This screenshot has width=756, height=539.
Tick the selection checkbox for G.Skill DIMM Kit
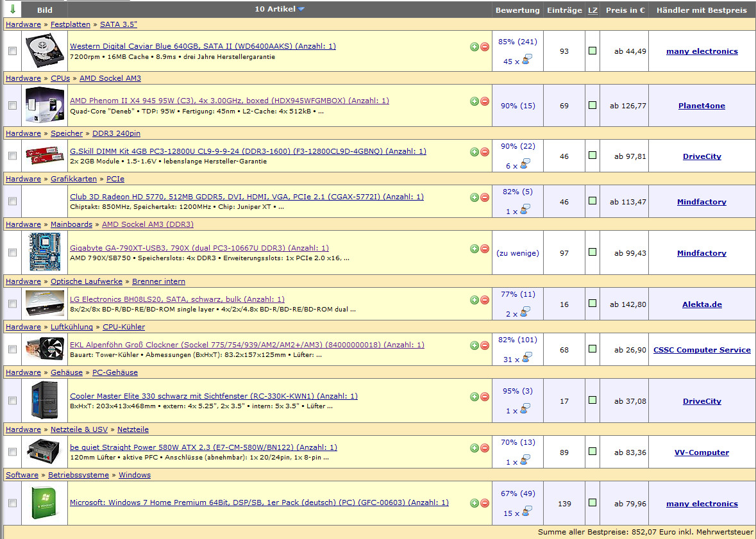(13, 155)
